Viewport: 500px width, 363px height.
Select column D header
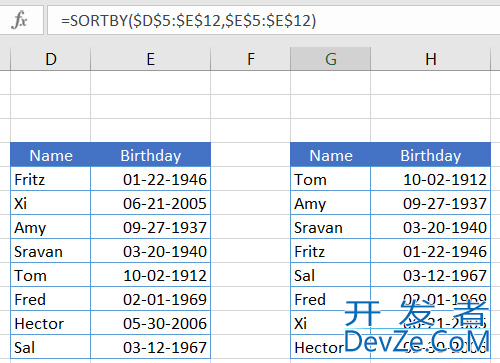pos(51,59)
